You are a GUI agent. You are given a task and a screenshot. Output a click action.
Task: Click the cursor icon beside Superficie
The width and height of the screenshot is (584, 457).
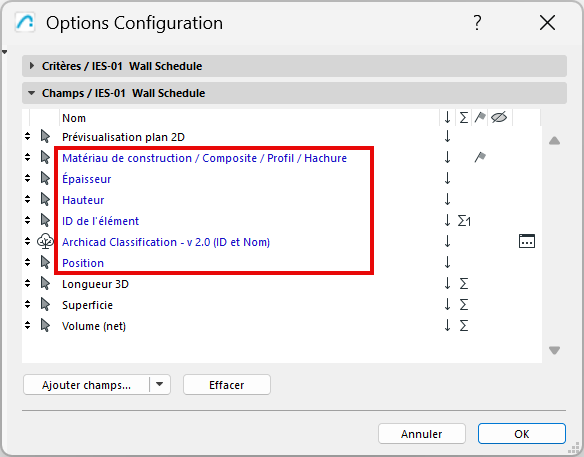coord(45,304)
